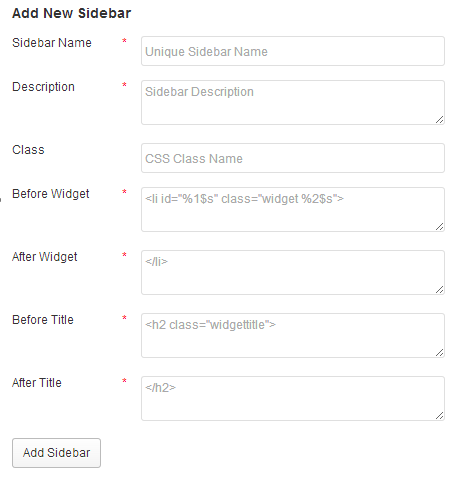The width and height of the screenshot is (464, 479).
Task: Click the After Title resize grip
Action: 439,416
